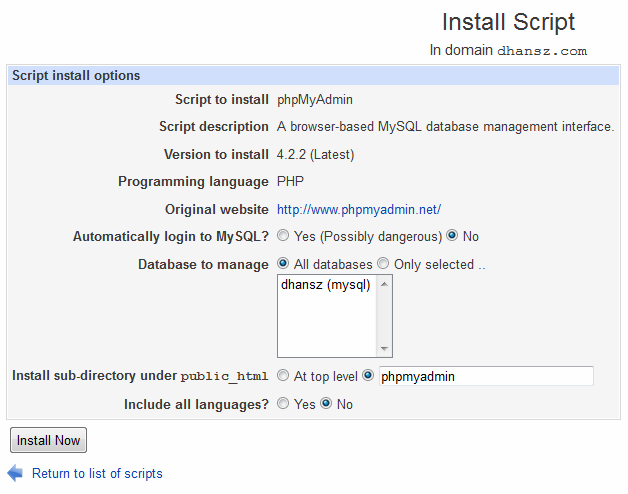Select At top level install option

tap(283, 375)
